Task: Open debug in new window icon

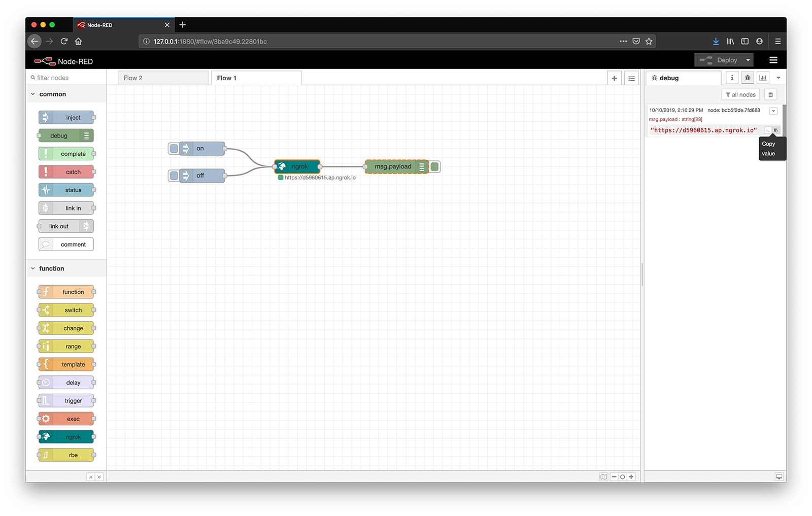Action: 779,476
